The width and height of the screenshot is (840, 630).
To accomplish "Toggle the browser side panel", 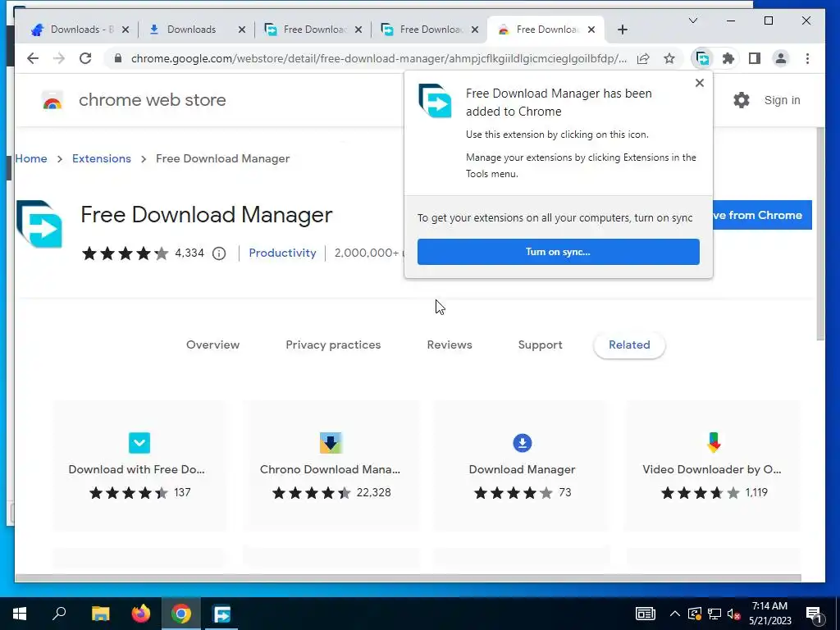I will click(755, 58).
